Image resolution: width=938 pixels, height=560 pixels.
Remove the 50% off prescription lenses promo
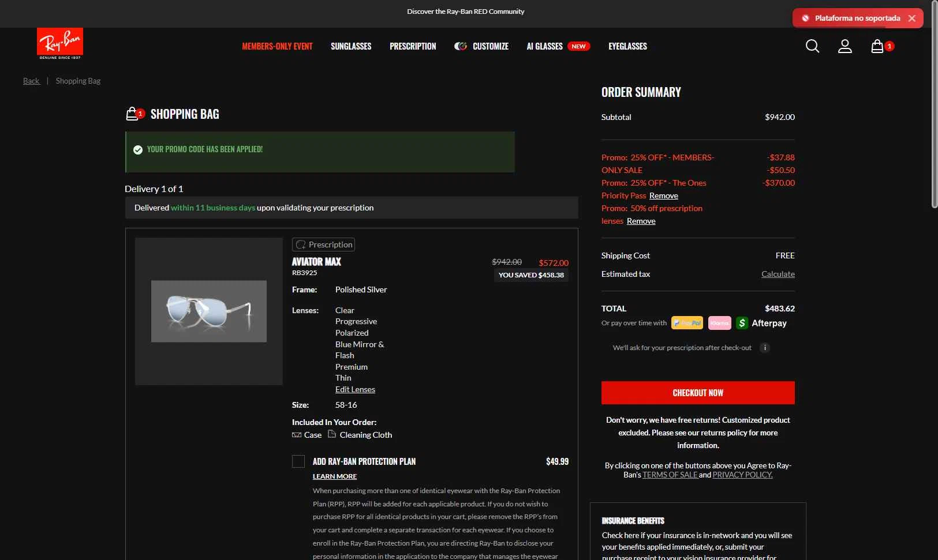641,221
